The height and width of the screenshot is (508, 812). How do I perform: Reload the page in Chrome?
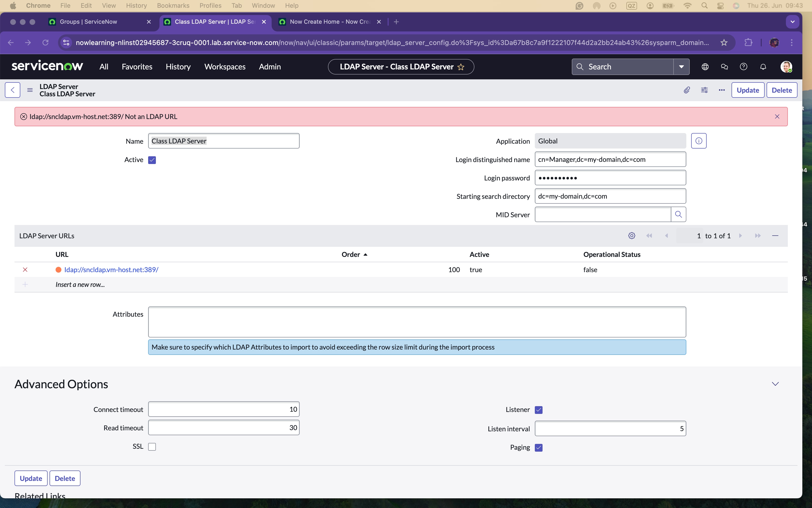(45, 43)
